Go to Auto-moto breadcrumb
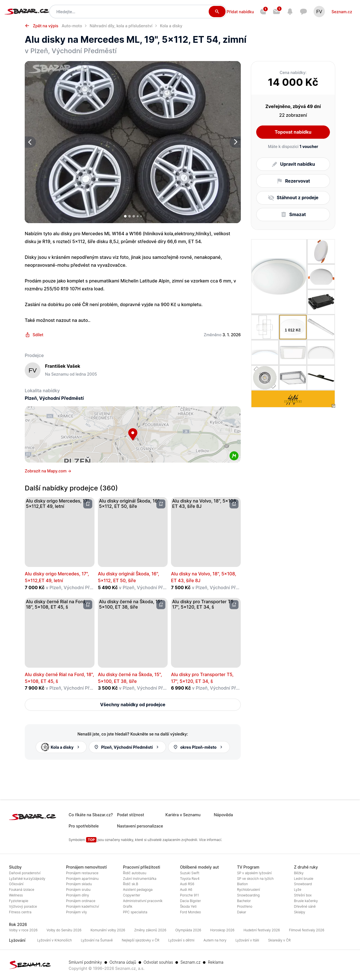The width and height of the screenshot is (360, 980). point(72,26)
